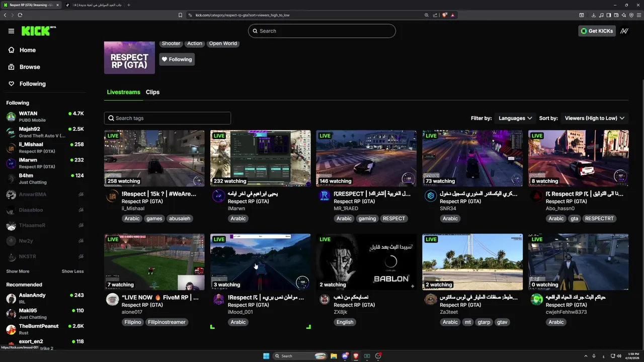Select the Open World category tag
644x362 pixels.
[223, 44]
